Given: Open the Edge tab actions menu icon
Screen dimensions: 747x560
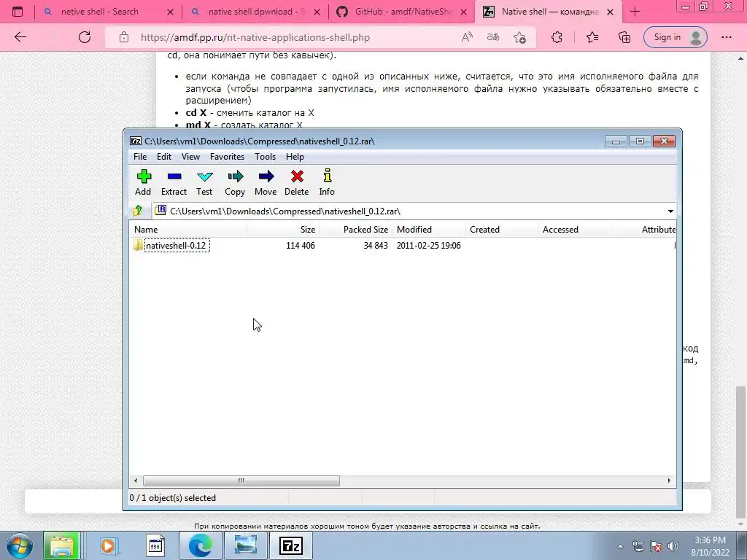Looking at the screenshot, I should click(18, 12).
